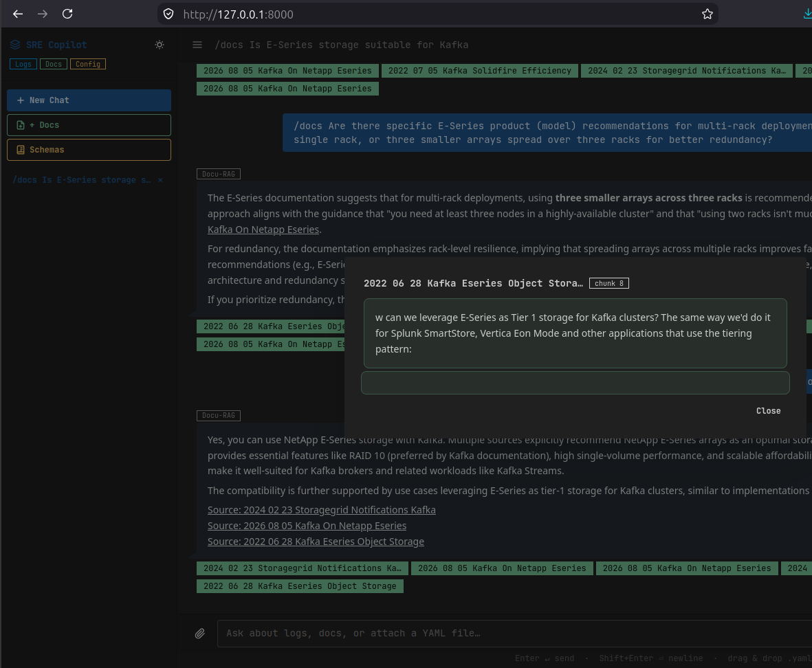Open bottom chip '2022 06 28 Kafka Eseries Object Storage'
The image size is (812, 668).
point(300,586)
